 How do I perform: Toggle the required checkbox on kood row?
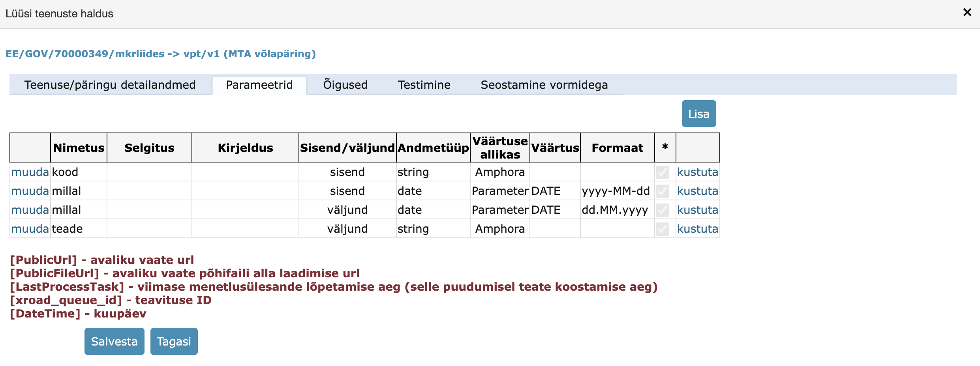[663, 172]
